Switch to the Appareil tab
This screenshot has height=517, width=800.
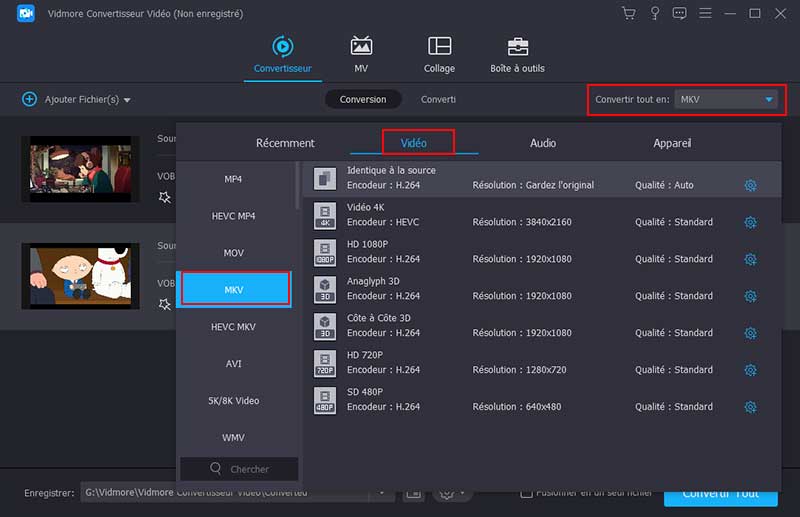(x=672, y=143)
